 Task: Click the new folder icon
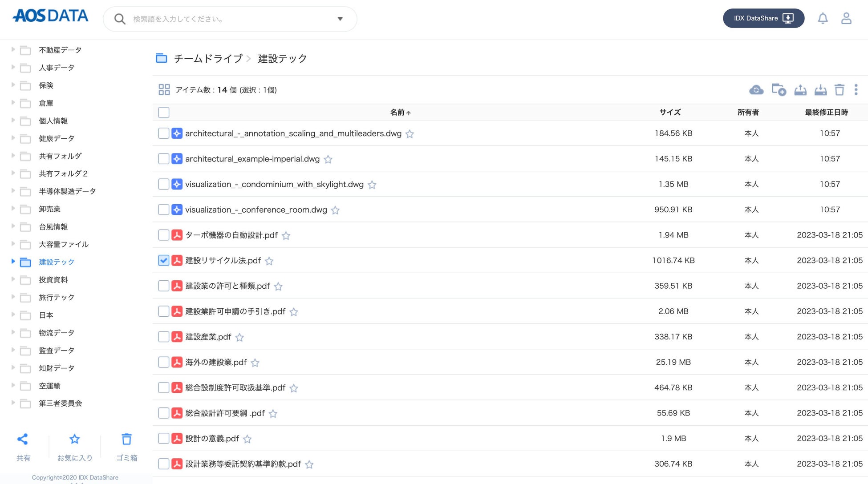point(779,90)
